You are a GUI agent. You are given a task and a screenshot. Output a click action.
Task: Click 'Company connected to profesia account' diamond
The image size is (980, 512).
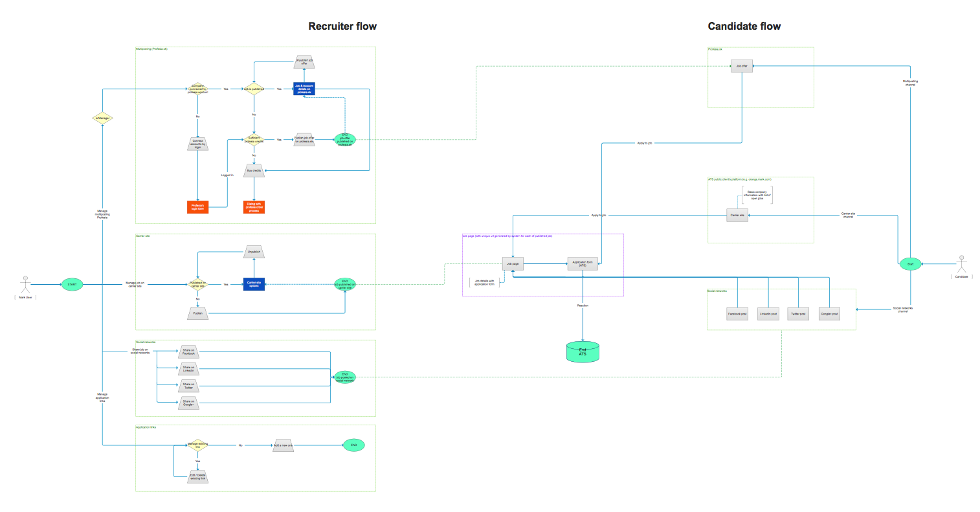click(x=198, y=89)
